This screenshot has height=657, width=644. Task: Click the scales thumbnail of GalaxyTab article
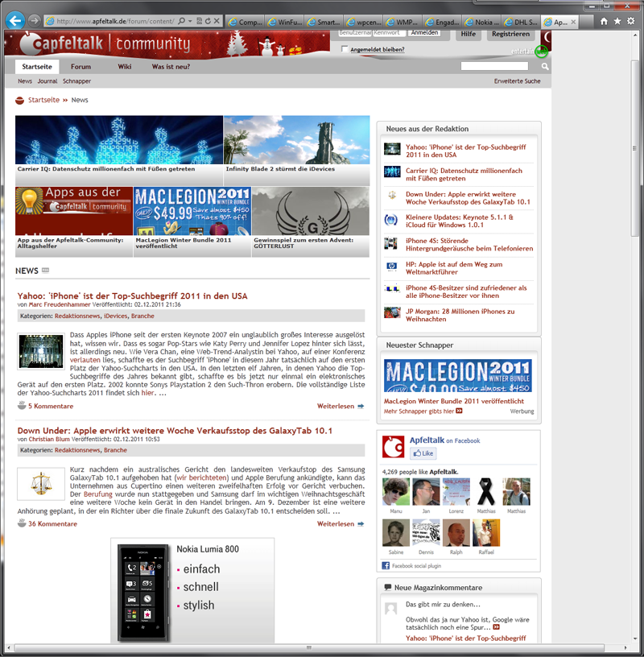(41, 484)
